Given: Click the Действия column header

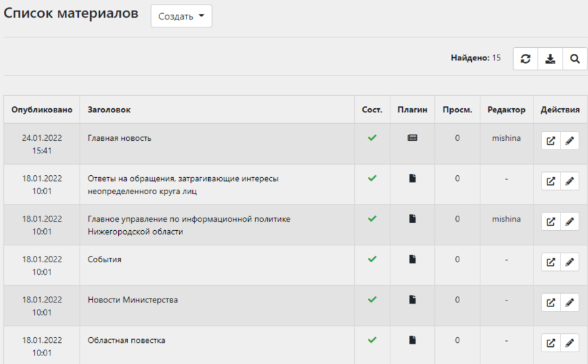Looking at the screenshot, I should 560,110.
